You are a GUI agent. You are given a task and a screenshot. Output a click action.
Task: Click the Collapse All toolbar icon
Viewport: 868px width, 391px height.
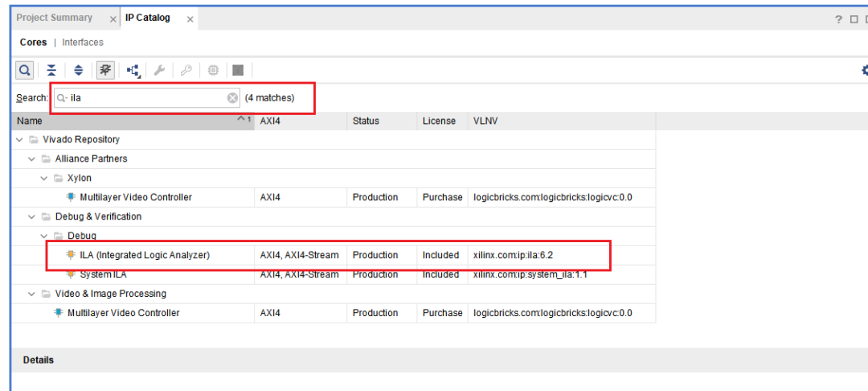coord(51,70)
